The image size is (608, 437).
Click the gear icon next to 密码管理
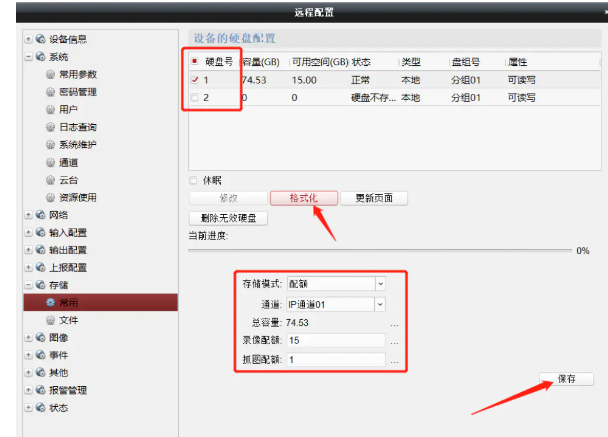point(51,92)
